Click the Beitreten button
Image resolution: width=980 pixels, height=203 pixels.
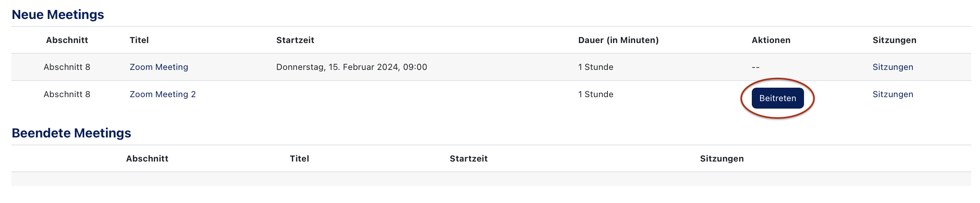[x=777, y=98]
